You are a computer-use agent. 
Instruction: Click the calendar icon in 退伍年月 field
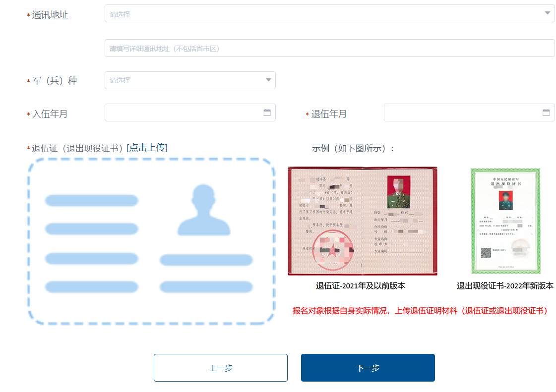(x=546, y=112)
